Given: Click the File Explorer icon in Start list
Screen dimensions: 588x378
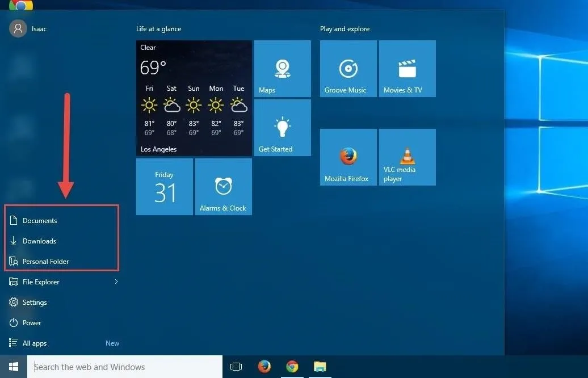Looking at the screenshot, I should coord(14,282).
